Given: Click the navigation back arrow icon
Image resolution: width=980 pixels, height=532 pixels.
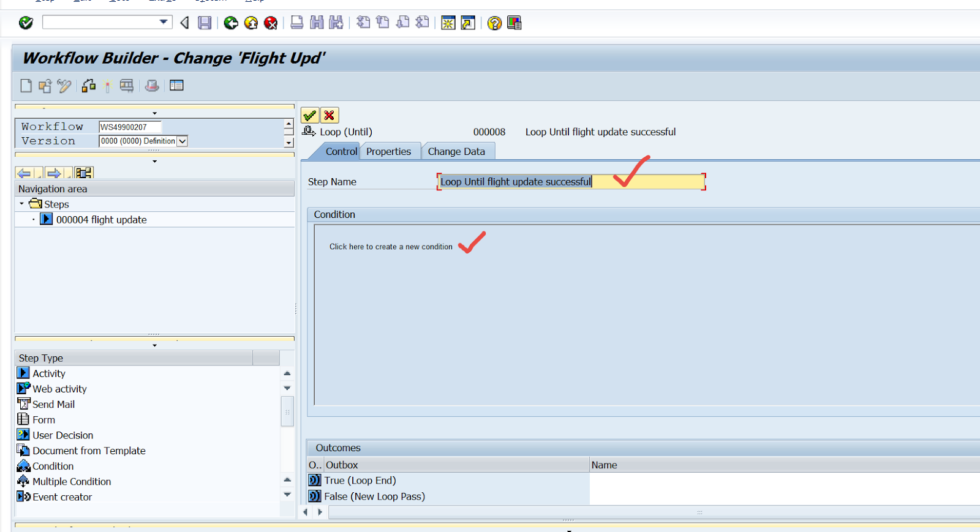Looking at the screenshot, I should (24, 173).
